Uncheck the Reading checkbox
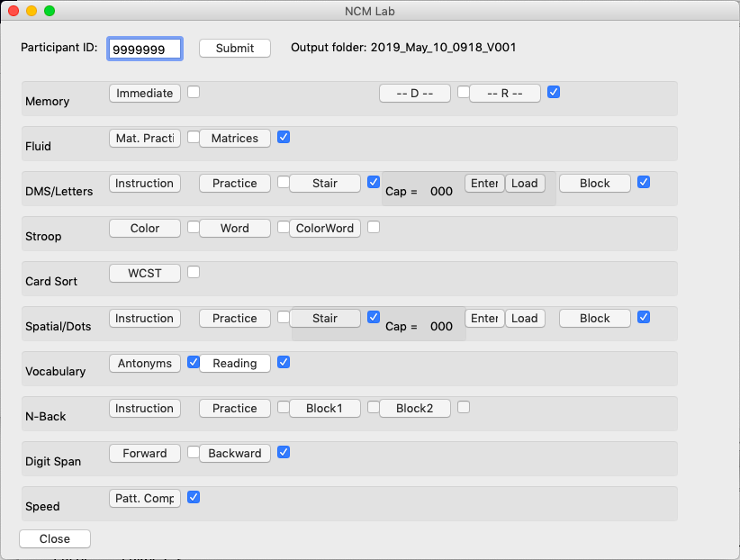740x560 pixels. click(284, 362)
